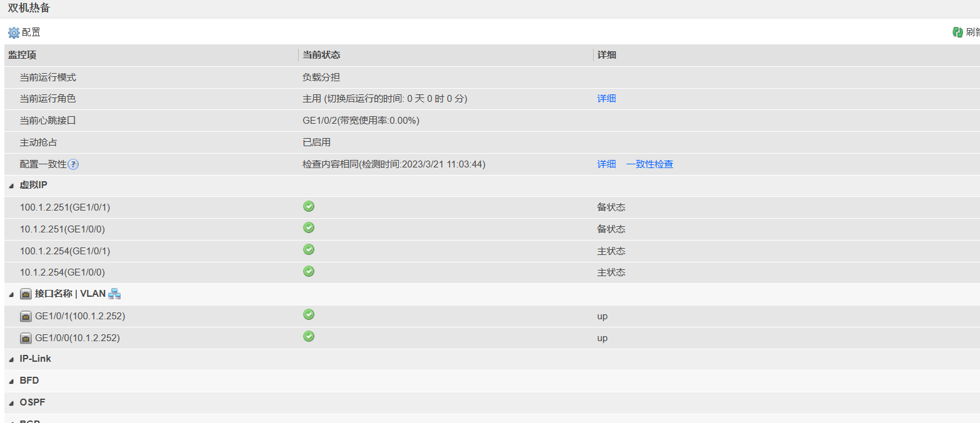Click the status check for GE1/0/0(10.1.2.252)

pyautogui.click(x=309, y=337)
